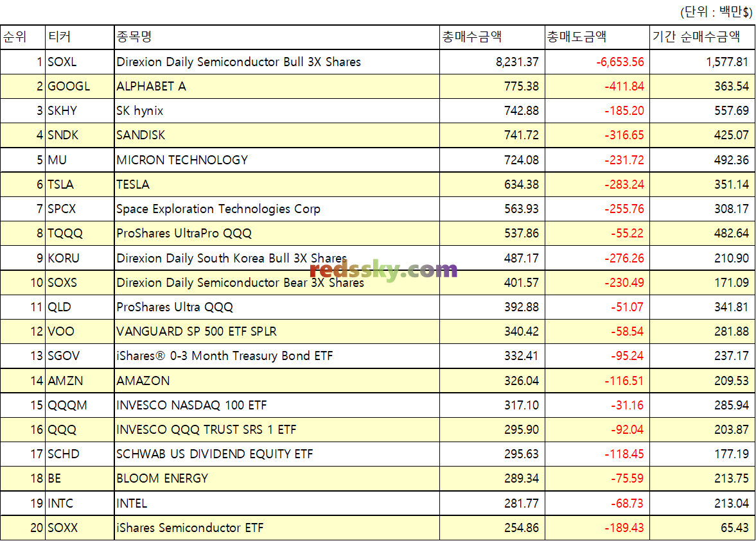Select sell amount -411.84
Image resolution: width=756 pixels, height=541 pixels.
pyautogui.click(x=624, y=87)
